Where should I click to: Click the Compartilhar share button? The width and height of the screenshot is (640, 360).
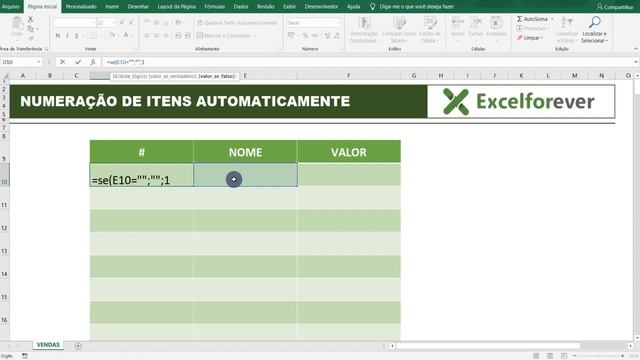coord(615,7)
